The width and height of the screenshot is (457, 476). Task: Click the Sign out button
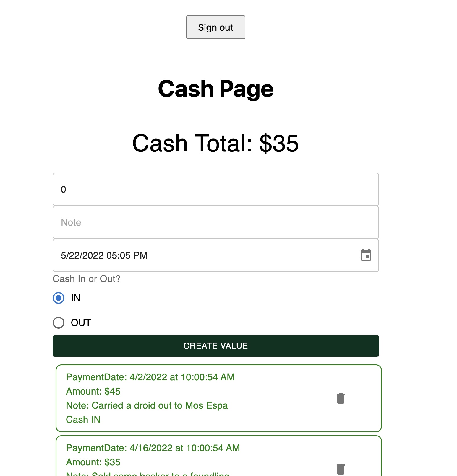coord(215,27)
